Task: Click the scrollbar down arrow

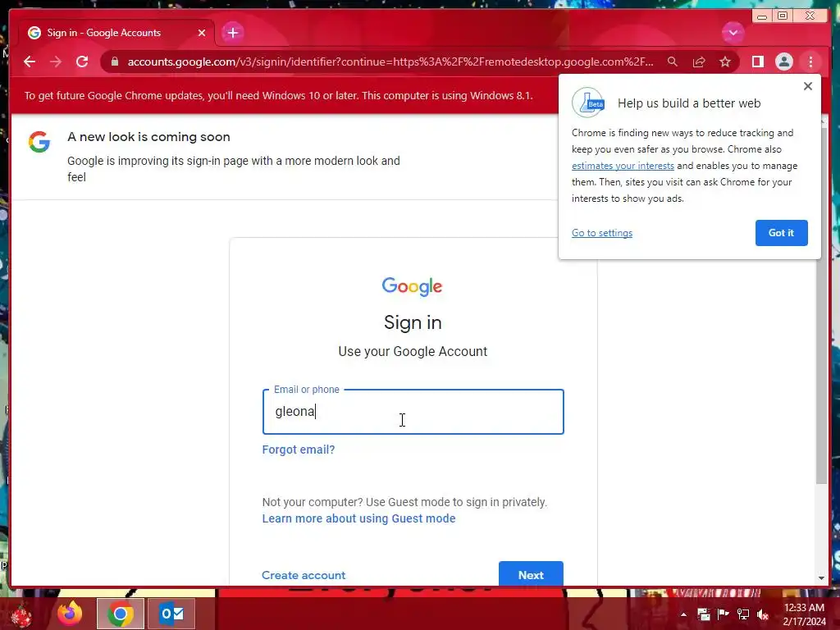Action: pos(821,578)
